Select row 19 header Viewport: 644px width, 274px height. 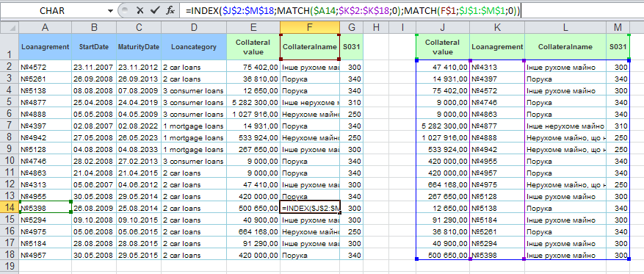click(x=10, y=266)
